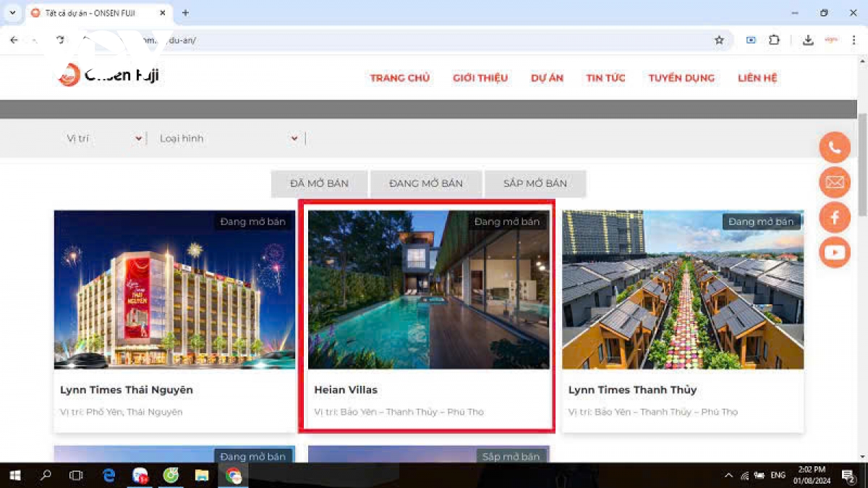Expand the Loại hình dropdown
868x488 pixels.
(x=229, y=138)
